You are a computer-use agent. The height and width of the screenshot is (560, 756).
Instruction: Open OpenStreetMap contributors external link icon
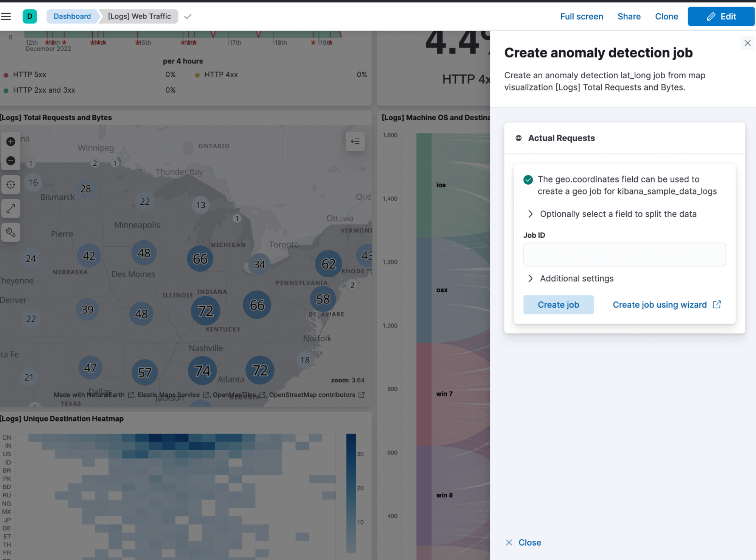(x=362, y=395)
